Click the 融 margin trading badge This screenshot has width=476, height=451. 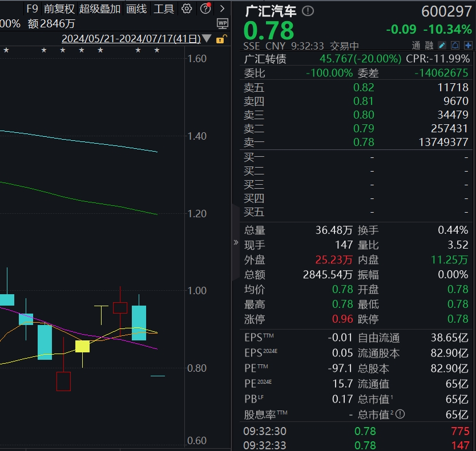pyautogui.click(x=429, y=46)
